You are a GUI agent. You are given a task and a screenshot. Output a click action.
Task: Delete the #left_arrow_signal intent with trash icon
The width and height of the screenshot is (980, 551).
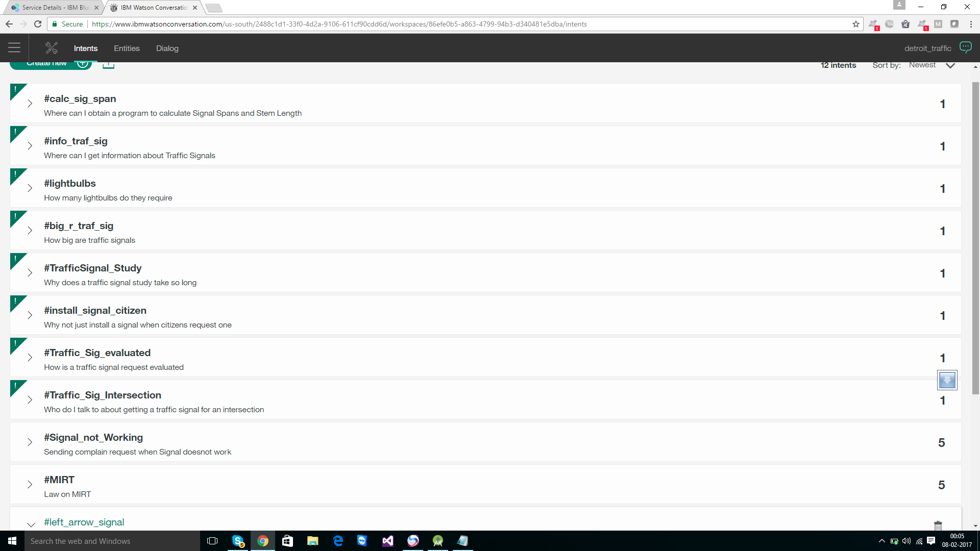click(x=938, y=525)
